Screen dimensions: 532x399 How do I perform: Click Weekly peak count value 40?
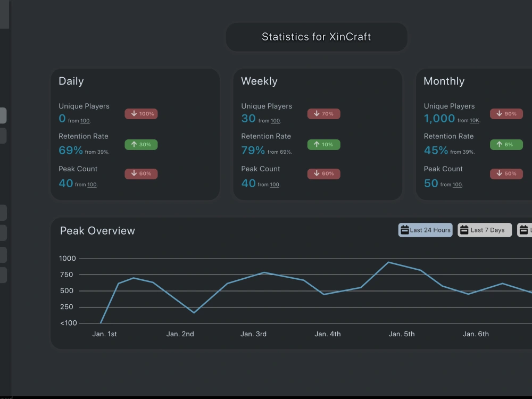[x=248, y=183]
